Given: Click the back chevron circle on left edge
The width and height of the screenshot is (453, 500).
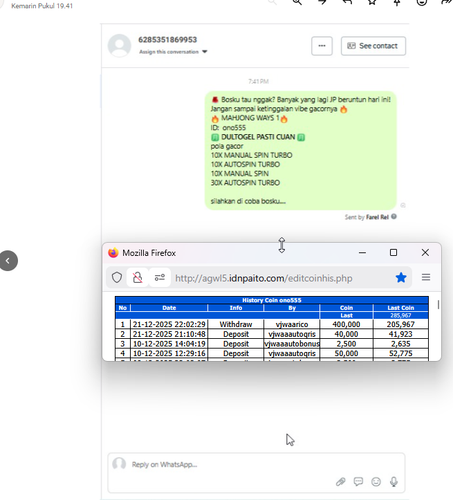Looking at the screenshot, I should coord(8,261).
